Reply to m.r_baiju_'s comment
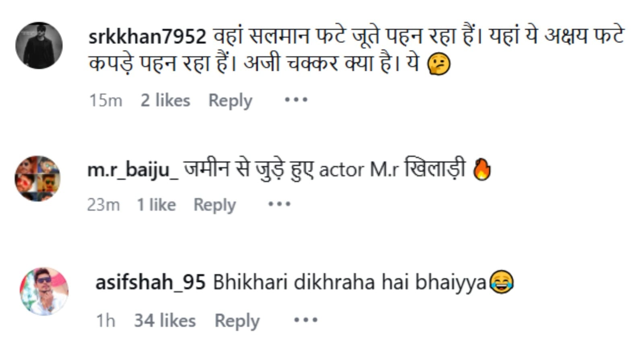Image resolution: width=644 pixels, height=362 pixels. pos(215,205)
